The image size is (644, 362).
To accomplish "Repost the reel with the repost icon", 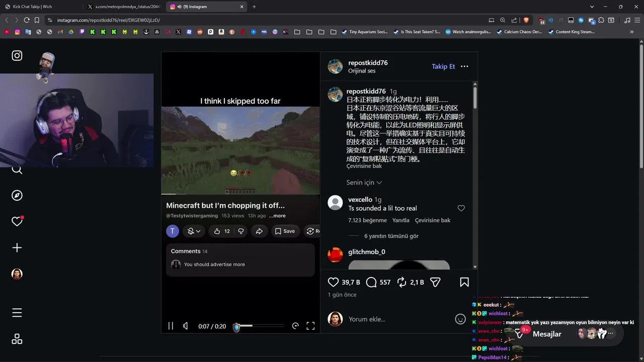I will tap(401, 282).
